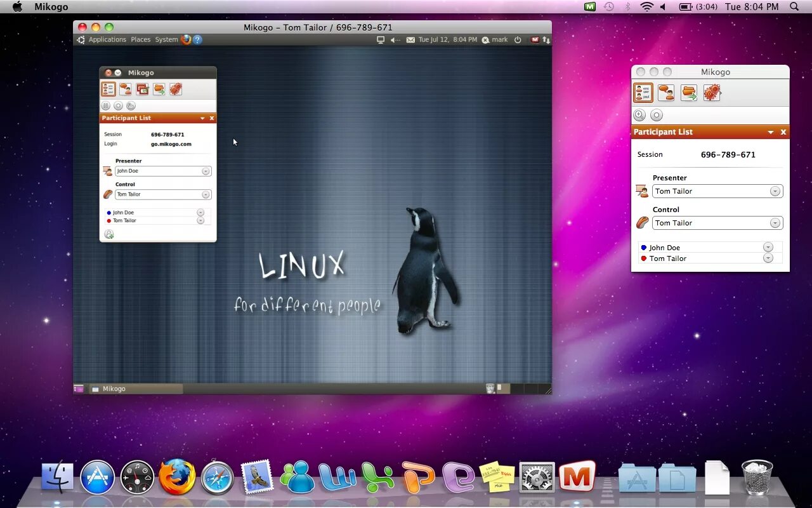Click the mail envelope in Ubuntu panel

tap(410, 39)
